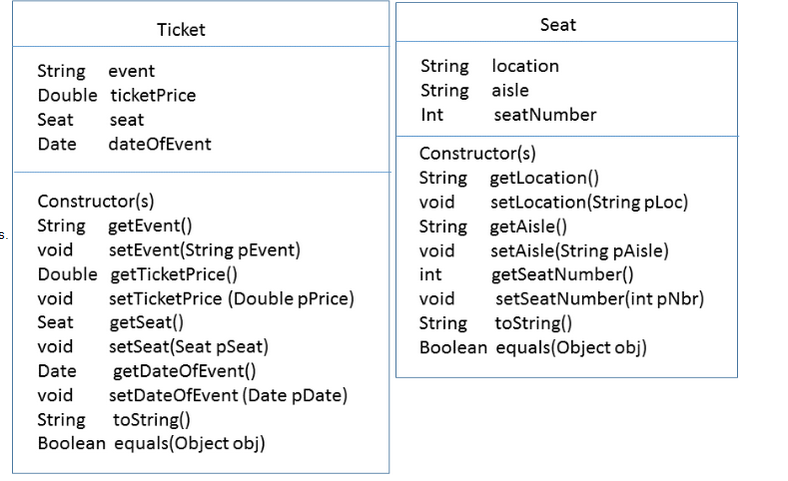788x481 pixels.
Task: Select the ticketPrice attribute in Ticket
Action: 152,96
